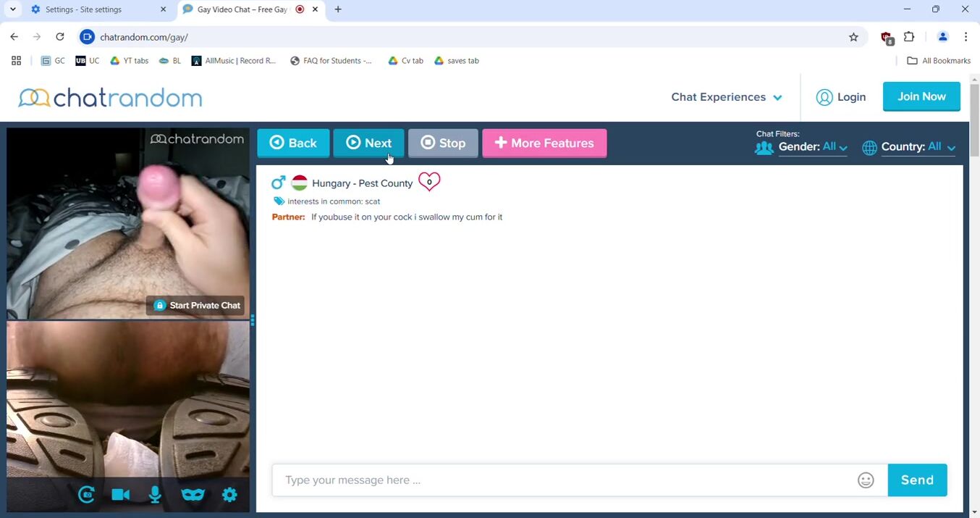The image size is (980, 518).
Task: Click the emoji smiley icon in message box
Action: [866, 480]
